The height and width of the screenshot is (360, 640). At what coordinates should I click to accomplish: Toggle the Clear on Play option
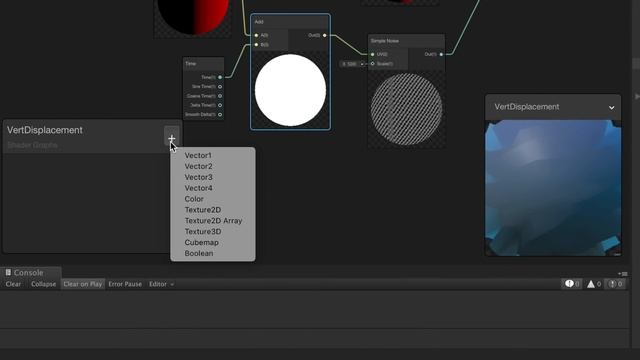coord(82,284)
